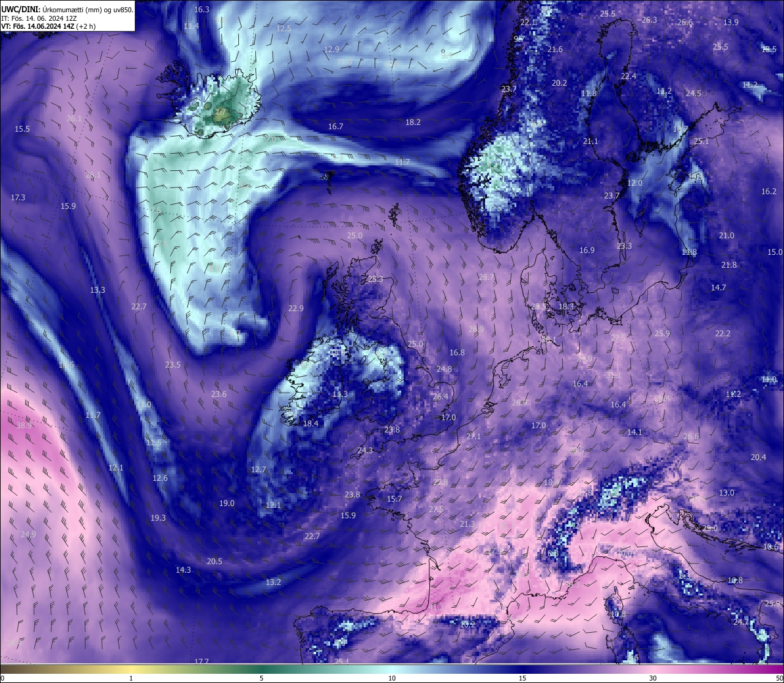The image size is (784, 683).
Task: Select the 12.6 value on the map
Action: tap(160, 478)
